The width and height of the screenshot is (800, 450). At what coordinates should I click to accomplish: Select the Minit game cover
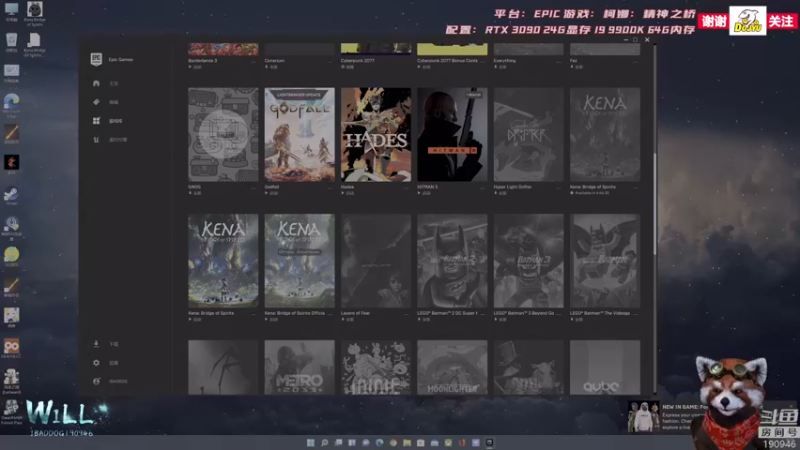pyautogui.click(x=376, y=367)
